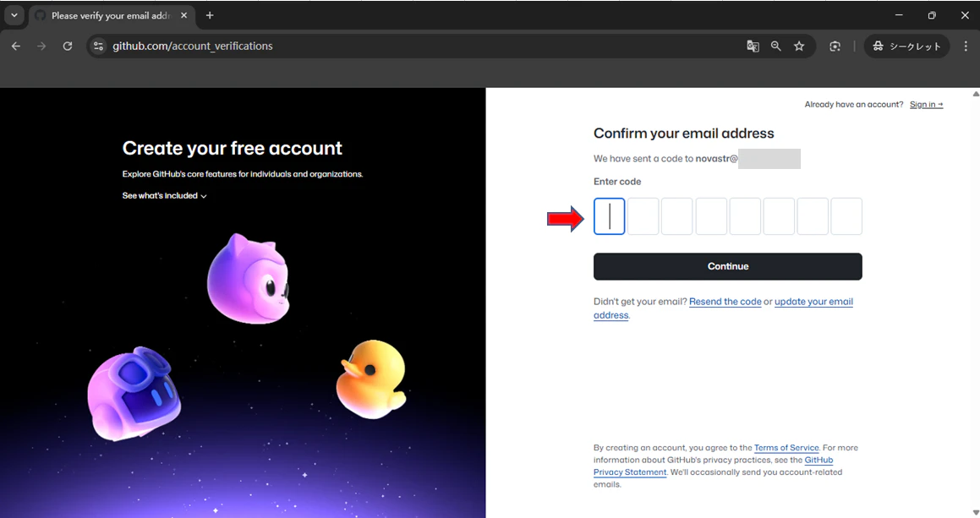
Task: Click the Sign in link
Action: coord(926,104)
